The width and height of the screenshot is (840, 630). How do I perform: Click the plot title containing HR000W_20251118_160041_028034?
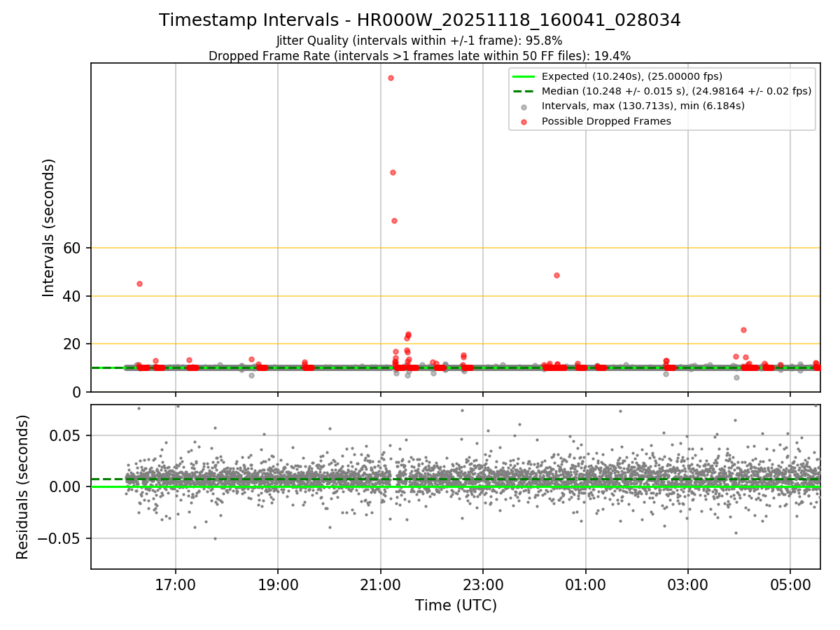pyautogui.click(x=420, y=20)
